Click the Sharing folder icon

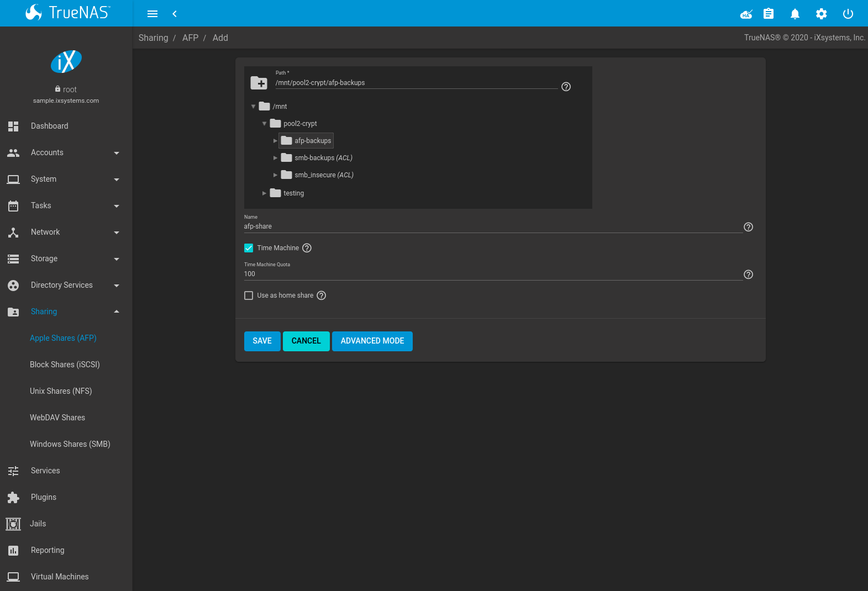coord(13,312)
